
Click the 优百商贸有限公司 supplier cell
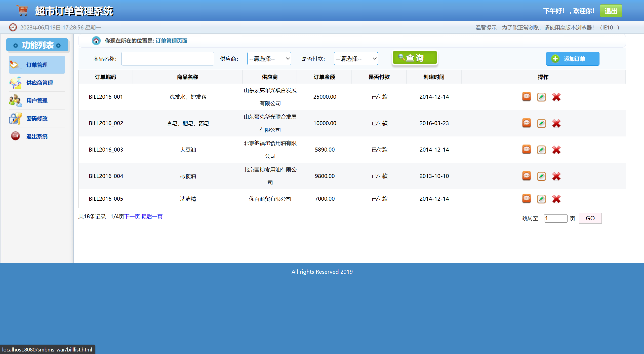(x=270, y=199)
